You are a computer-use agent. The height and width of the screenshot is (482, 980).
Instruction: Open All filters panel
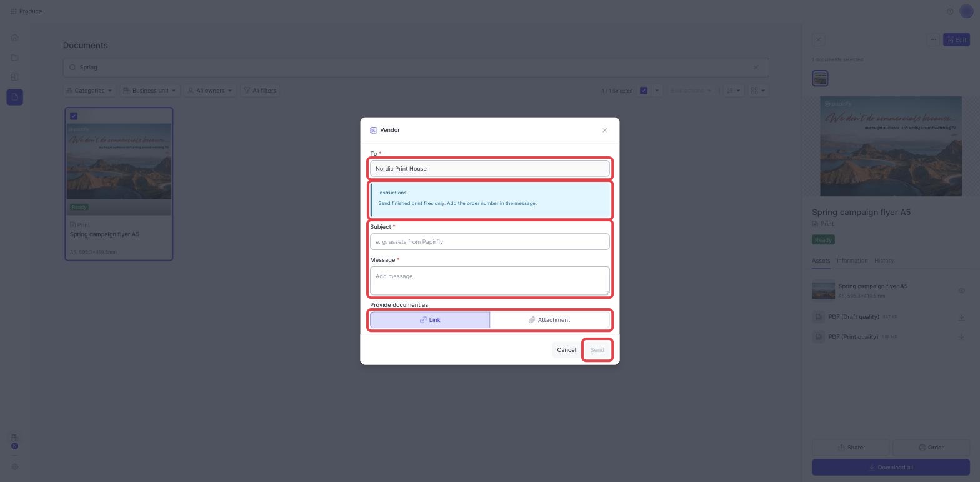260,91
